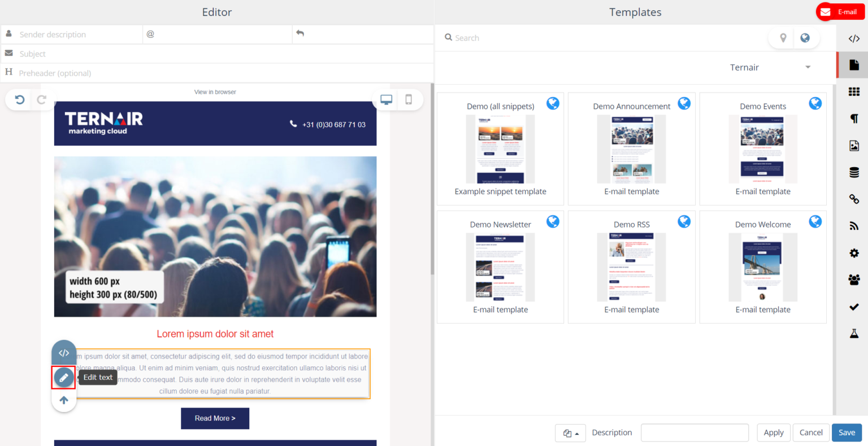Redo the last editor change
868x446 pixels.
click(x=42, y=100)
